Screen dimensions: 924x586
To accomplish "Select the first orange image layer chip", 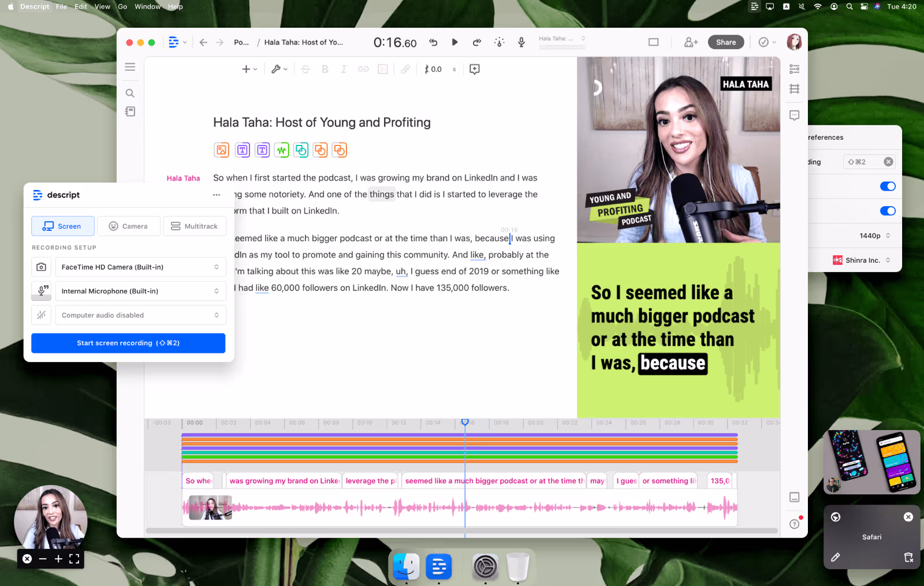I will [x=222, y=150].
